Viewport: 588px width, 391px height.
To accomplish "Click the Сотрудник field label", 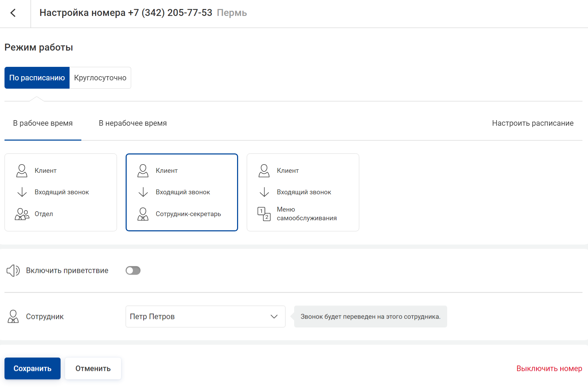I will pos(45,317).
